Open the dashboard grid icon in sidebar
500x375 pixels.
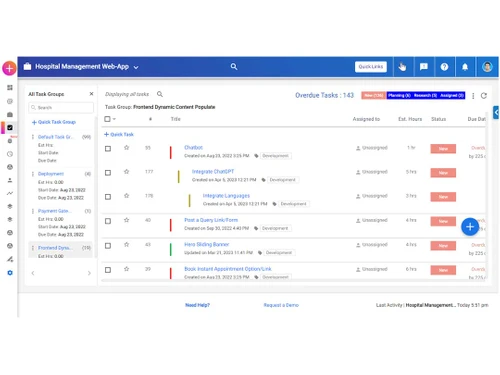tap(10, 87)
